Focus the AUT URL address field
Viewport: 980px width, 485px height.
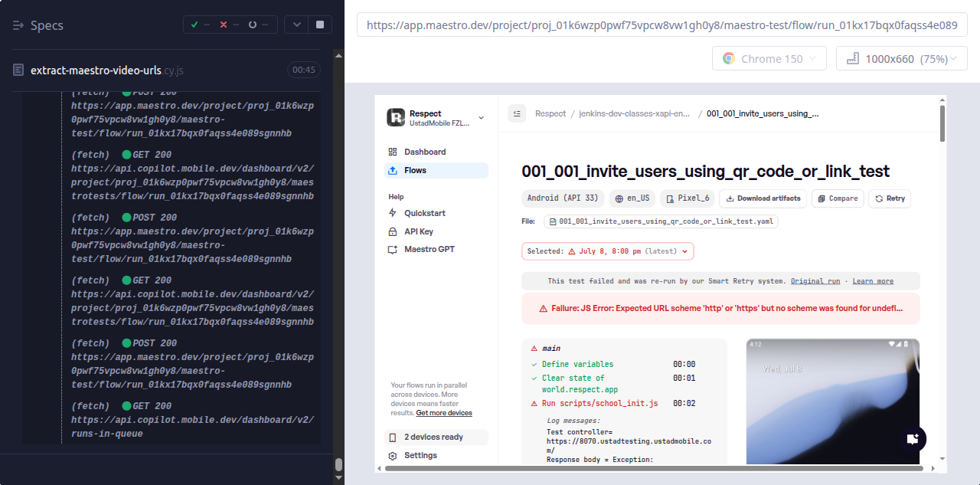(x=662, y=25)
